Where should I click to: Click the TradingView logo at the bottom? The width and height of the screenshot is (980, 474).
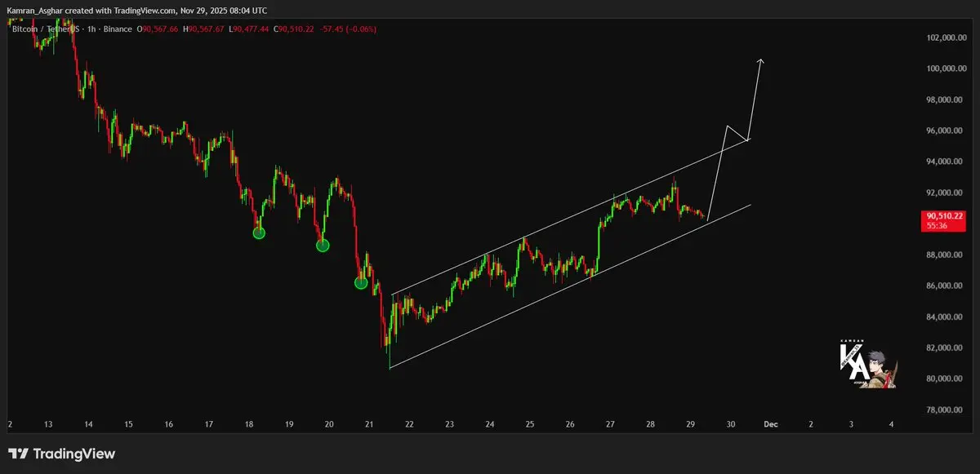pos(62,454)
